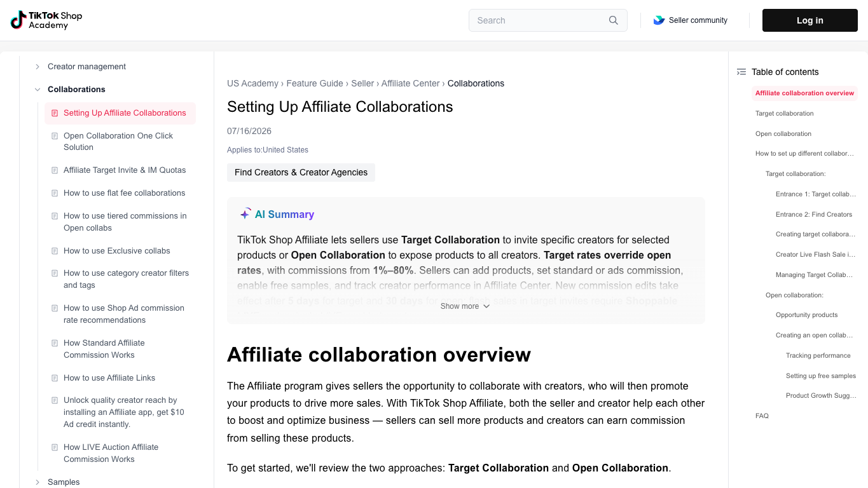Screen dimensions: 868x488
Task: Jump to Opportunity products in contents
Action: (806, 315)
